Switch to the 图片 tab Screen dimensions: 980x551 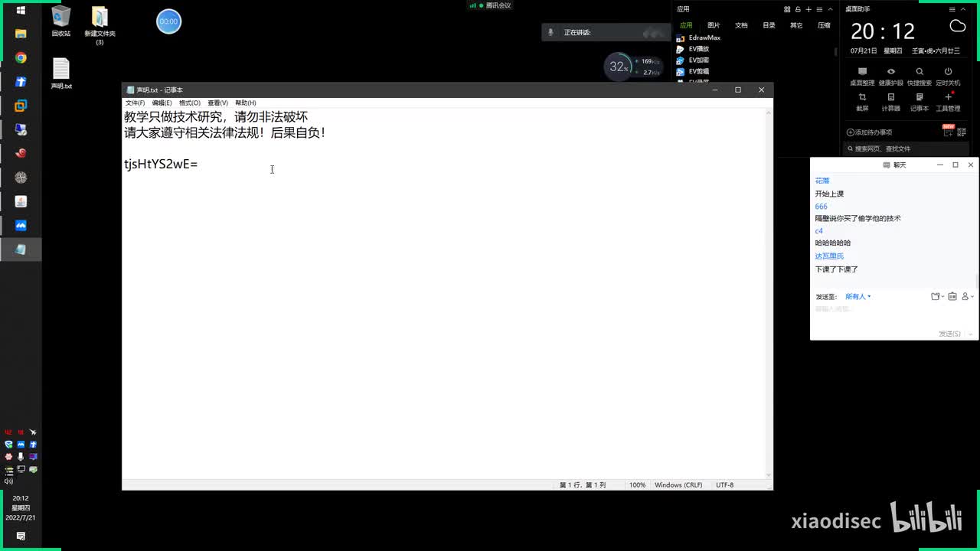714,25
